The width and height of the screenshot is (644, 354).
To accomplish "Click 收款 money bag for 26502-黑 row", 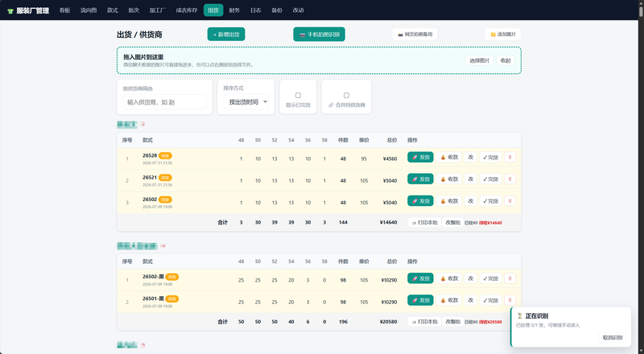I will pos(449,278).
